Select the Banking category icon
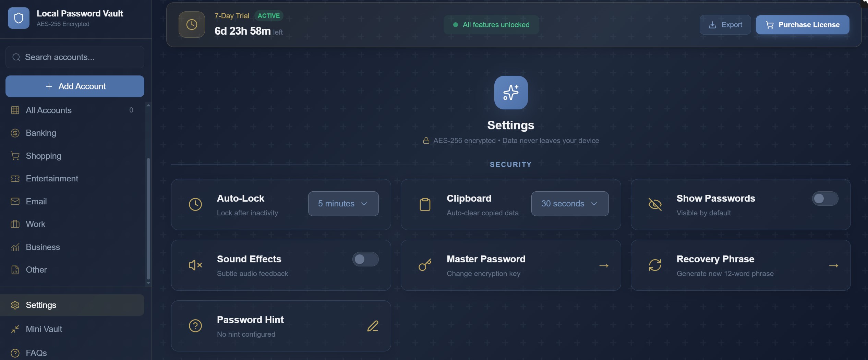Image resolution: width=868 pixels, height=360 pixels. (x=15, y=133)
